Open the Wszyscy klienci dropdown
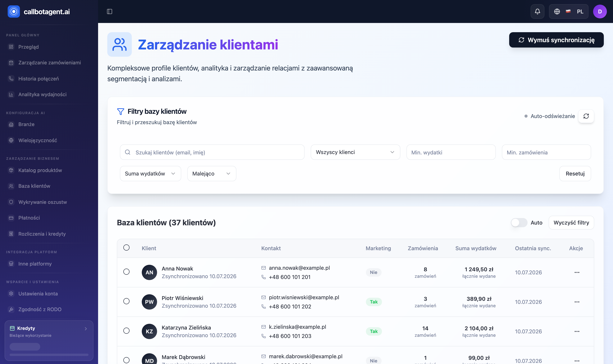This screenshot has width=613, height=364. coord(355,152)
